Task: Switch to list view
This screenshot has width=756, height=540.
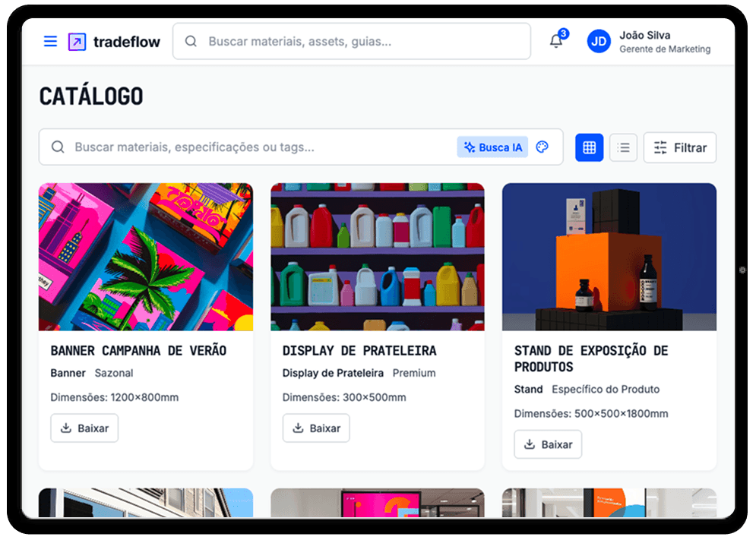Action: point(623,147)
